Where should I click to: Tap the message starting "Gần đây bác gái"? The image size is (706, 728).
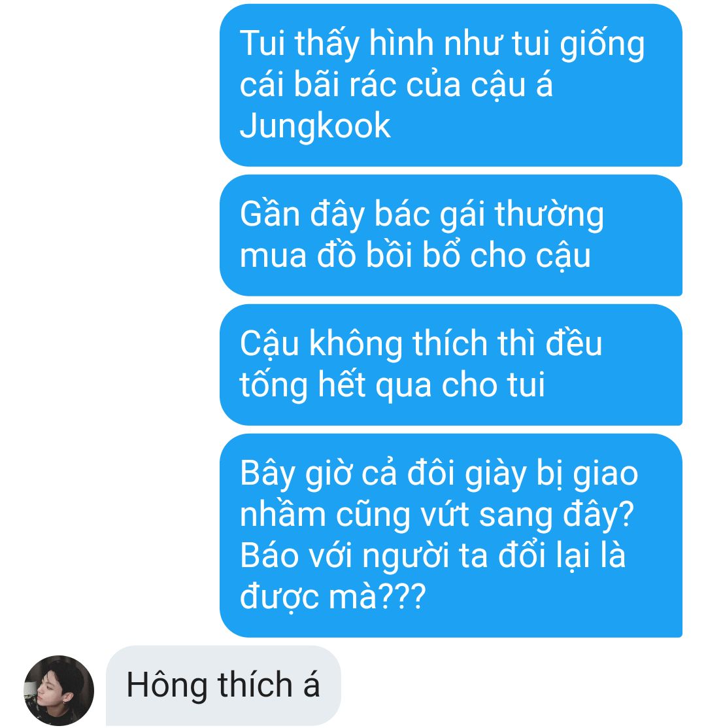click(x=451, y=235)
